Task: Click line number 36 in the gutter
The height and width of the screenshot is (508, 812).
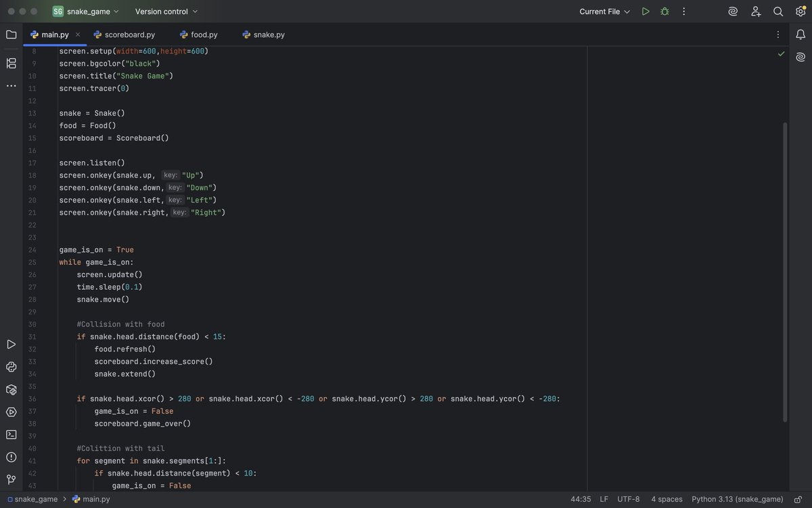Action: coord(32,399)
